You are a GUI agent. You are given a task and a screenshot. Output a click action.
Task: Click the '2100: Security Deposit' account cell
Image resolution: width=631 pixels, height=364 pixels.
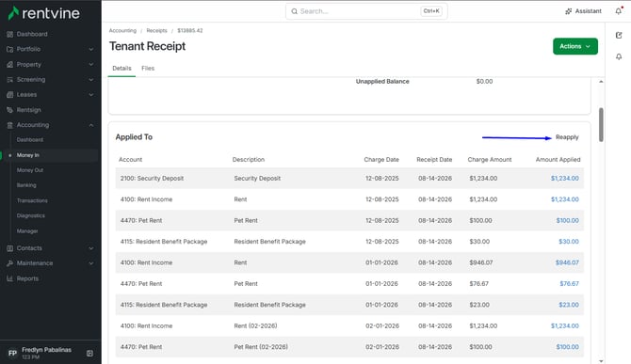[x=153, y=179]
